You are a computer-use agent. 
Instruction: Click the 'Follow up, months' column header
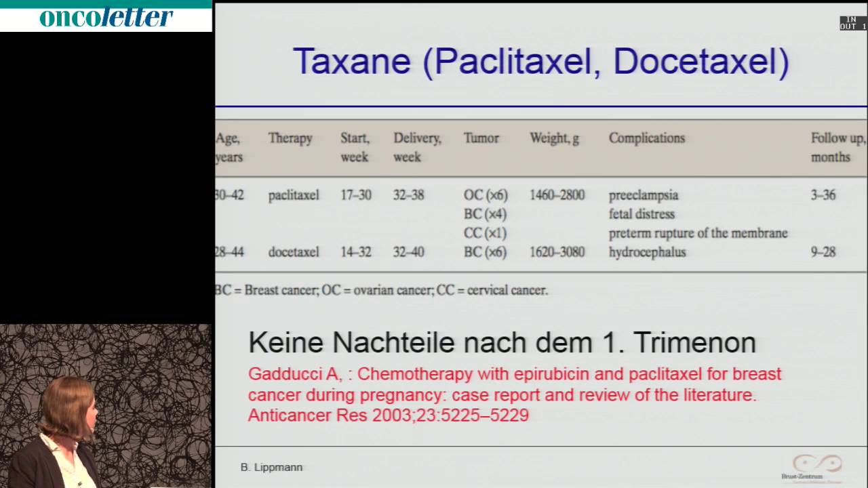pos(838,147)
